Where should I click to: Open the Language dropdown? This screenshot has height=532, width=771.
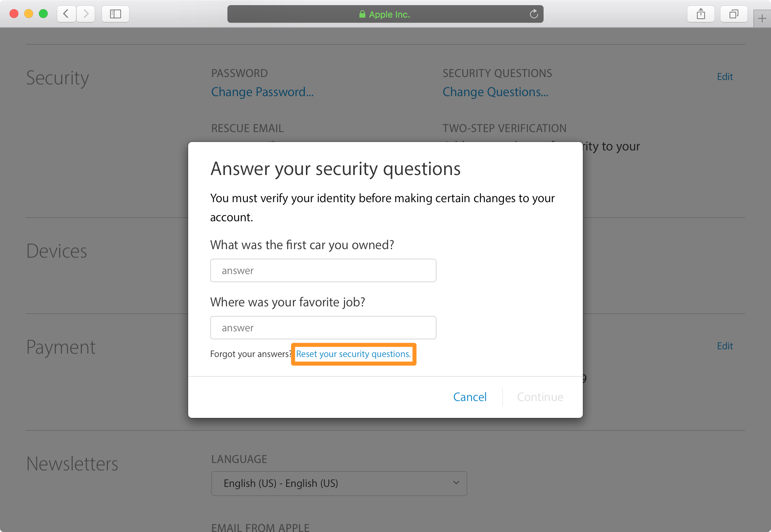pos(339,483)
